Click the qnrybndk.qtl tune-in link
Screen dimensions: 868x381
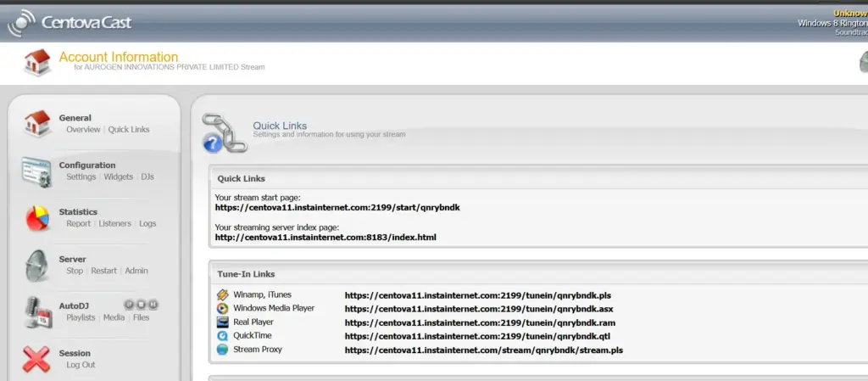477,336
